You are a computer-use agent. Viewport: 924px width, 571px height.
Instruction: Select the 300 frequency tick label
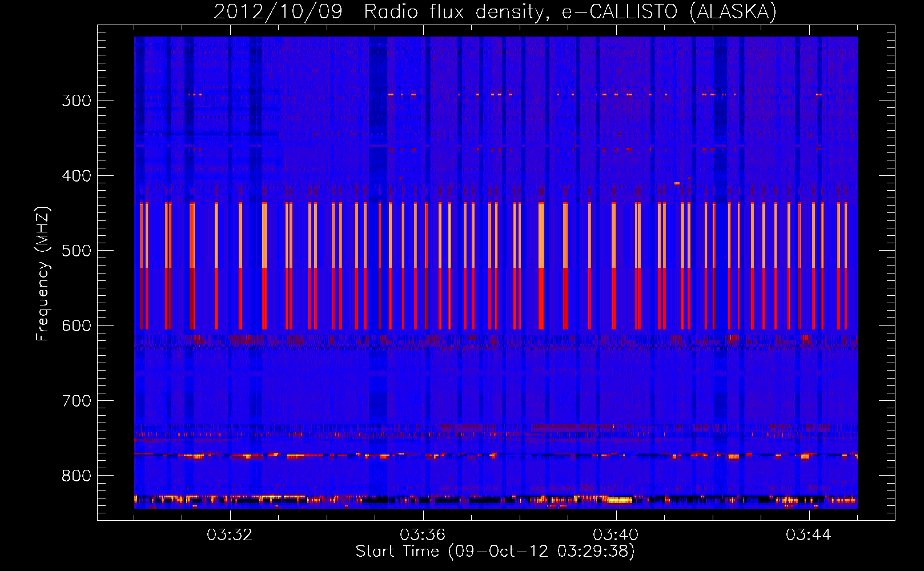(77, 100)
